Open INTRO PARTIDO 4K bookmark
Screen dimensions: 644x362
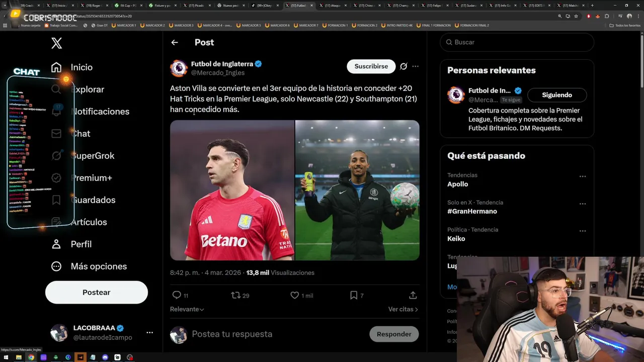(x=396, y=25)
